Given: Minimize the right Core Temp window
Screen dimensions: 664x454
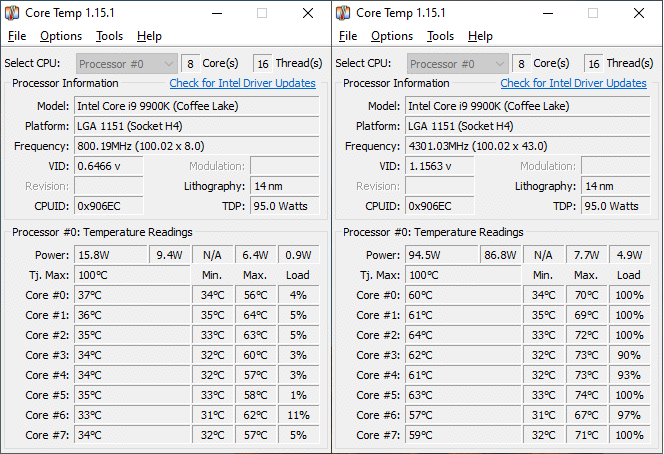Looking at the screenshot, I should pos(548,14).
